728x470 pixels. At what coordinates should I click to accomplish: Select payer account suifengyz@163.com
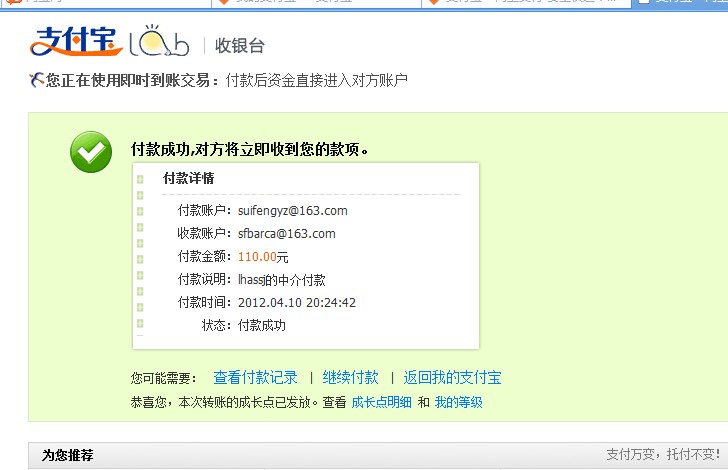(x=292, y=211)
